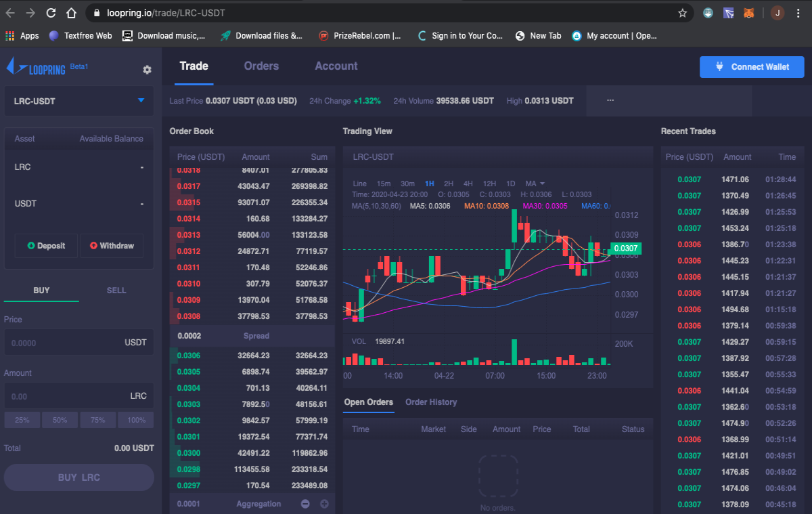Click the Amount LRC input field
Image resolution: width=812 pixels, height=514 pixels.
point(79,396)
